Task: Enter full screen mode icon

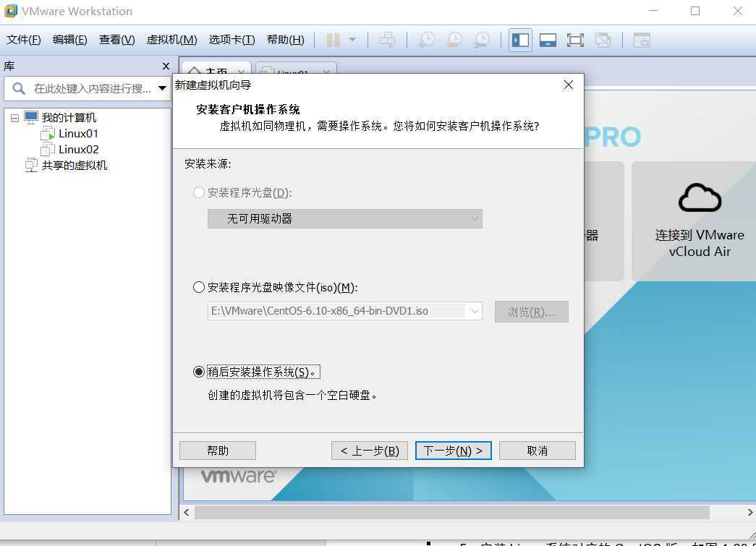Action: [x=575, y=40]
